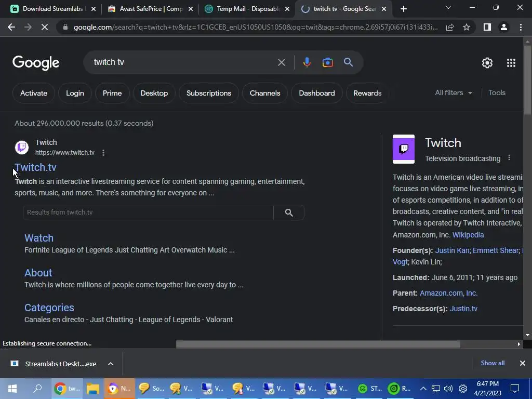Clear the twitch tv search query
Screen dimensions: 532x399
pos(281,62)
